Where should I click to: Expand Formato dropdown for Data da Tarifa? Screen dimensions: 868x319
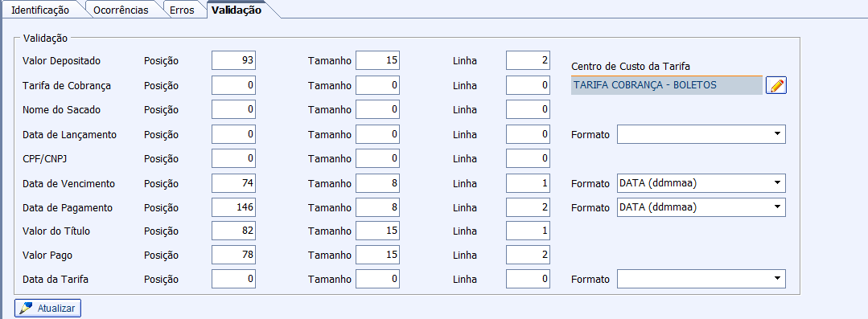tap(701, 279)
